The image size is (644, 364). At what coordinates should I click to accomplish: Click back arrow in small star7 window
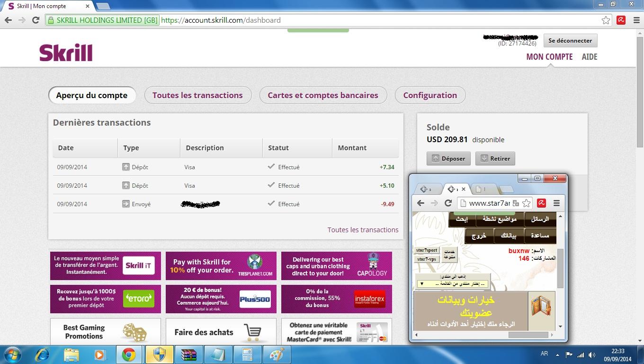(420, 203)
